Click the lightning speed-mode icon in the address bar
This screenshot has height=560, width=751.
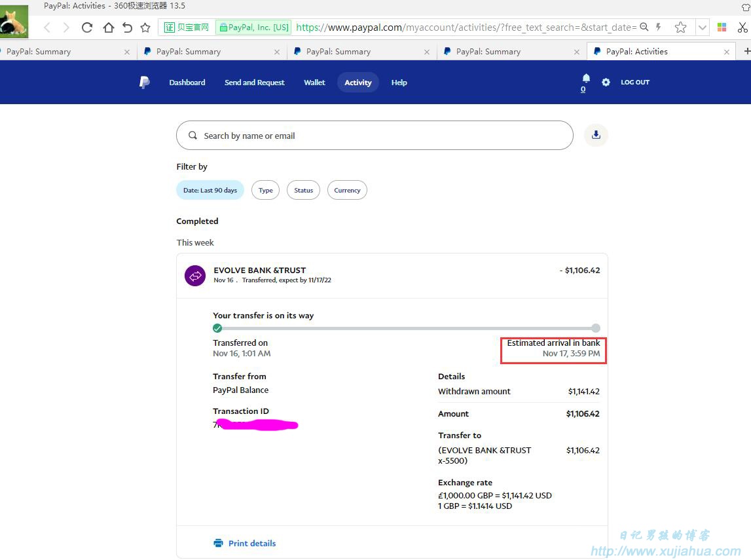(659, 27)
